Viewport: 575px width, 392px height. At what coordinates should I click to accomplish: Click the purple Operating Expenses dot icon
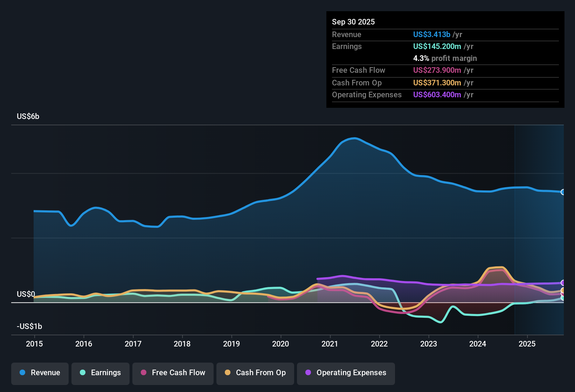click(x=307, y=373)
